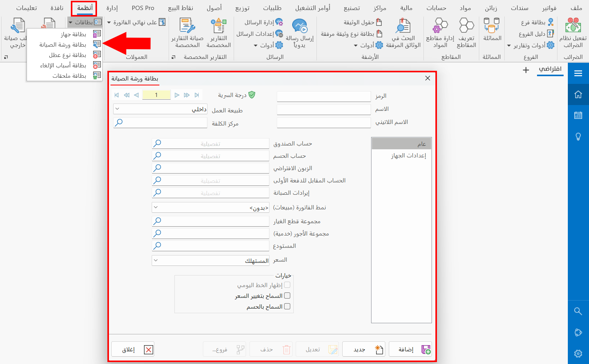Image resolution: width=589 pixels, height=364 pixels.
Task: Select بطاقة أسباب الإلغاء menu entry
Action: pyautogui.click(x=65, y=65)
